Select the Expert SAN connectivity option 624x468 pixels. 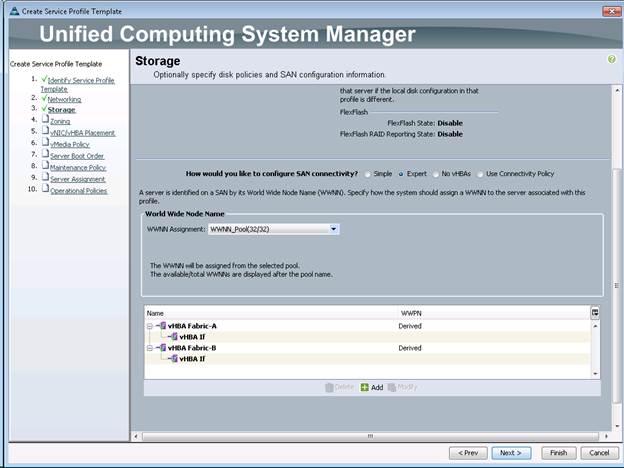coord(401,174)
